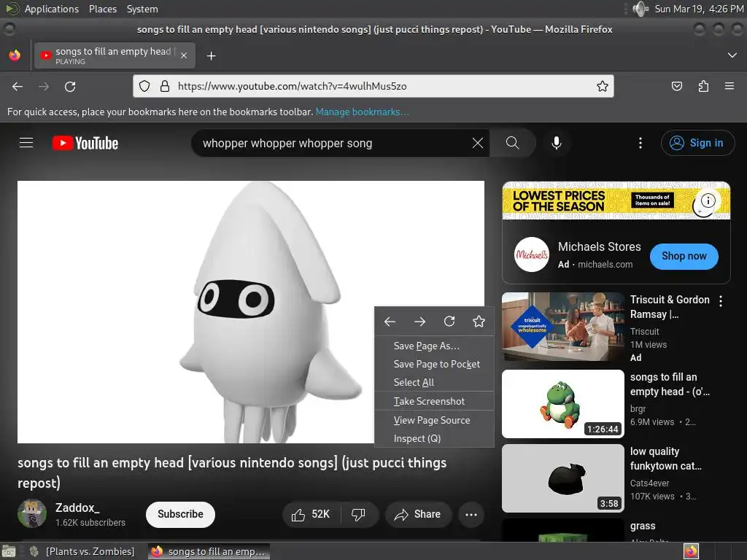Click the padlock site security icon
The height and width of the screenshot is (560, 747).
(165, 86)
